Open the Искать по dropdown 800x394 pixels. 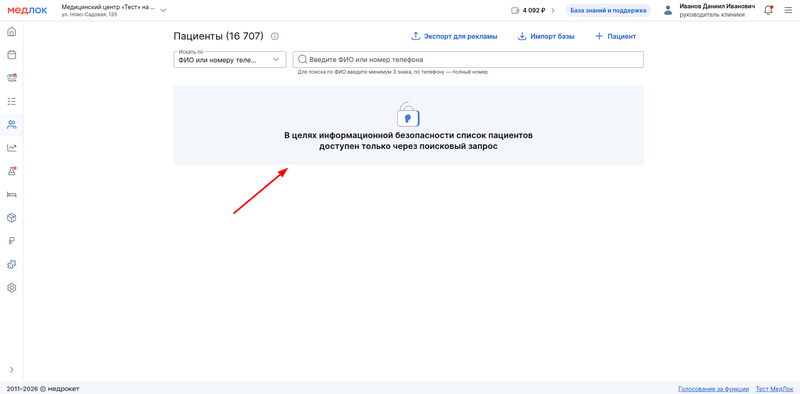click(230, 60)
